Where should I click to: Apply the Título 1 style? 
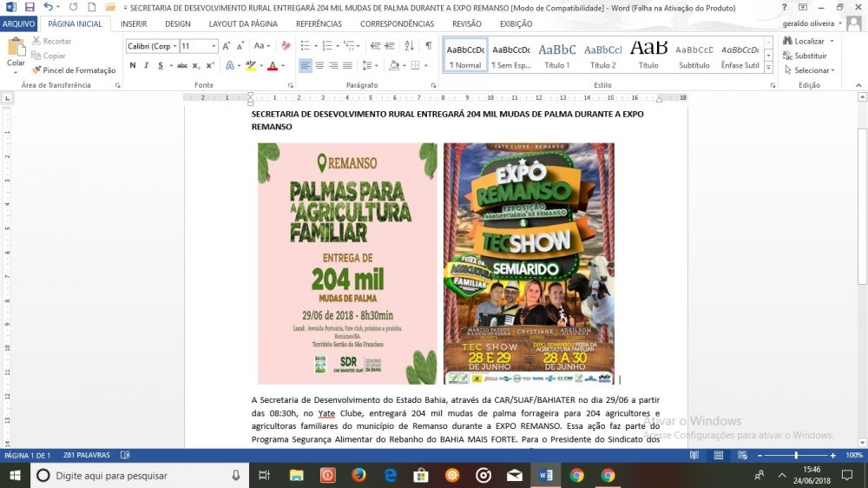point(556,55)
